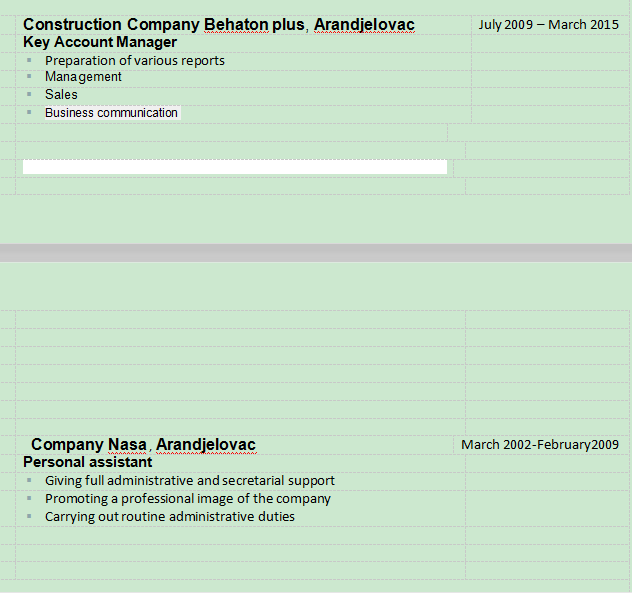Click the empty white table row
This screenshot has width=632, height=593.
(x=234, y=167)
